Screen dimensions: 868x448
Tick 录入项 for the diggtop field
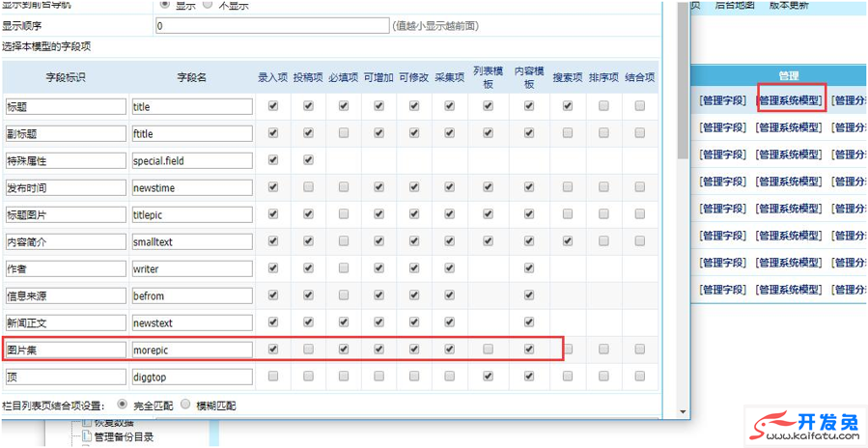point(273,377)
